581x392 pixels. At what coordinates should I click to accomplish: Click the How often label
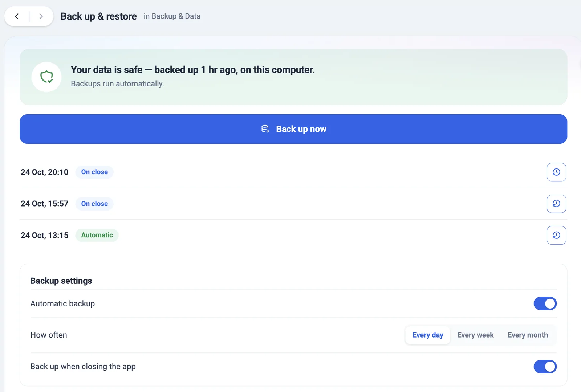pos(49,335)
